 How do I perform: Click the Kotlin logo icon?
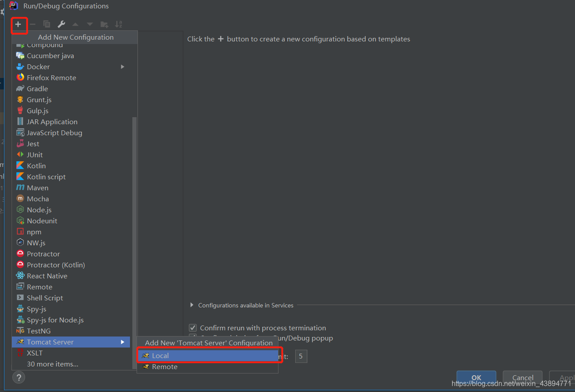[x=20, y=166]
